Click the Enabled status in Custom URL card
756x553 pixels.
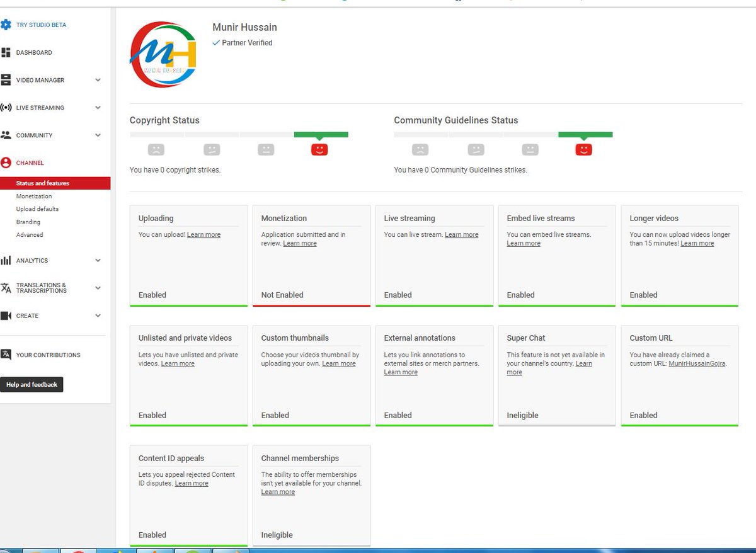pyautogui.click(x=644, y=416)
